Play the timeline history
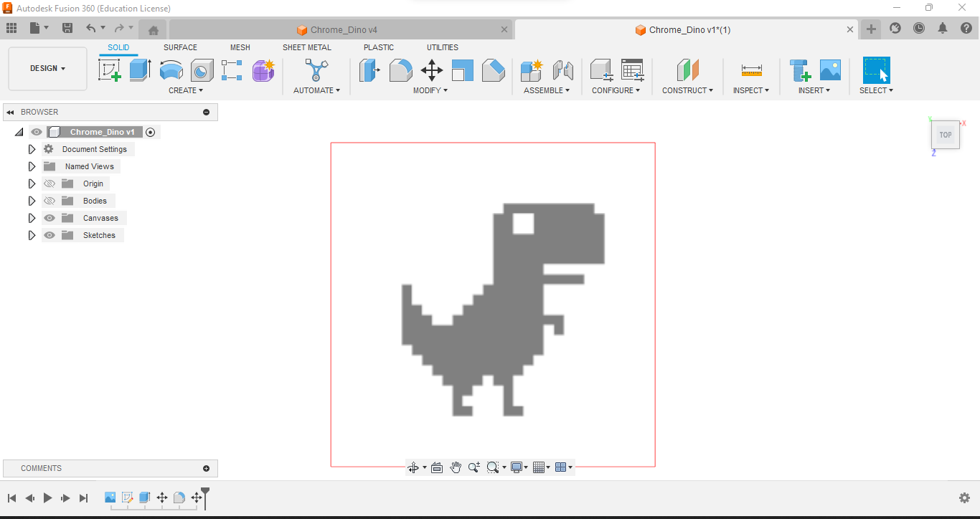Screen dimensions: 980x519 [47, 497]
